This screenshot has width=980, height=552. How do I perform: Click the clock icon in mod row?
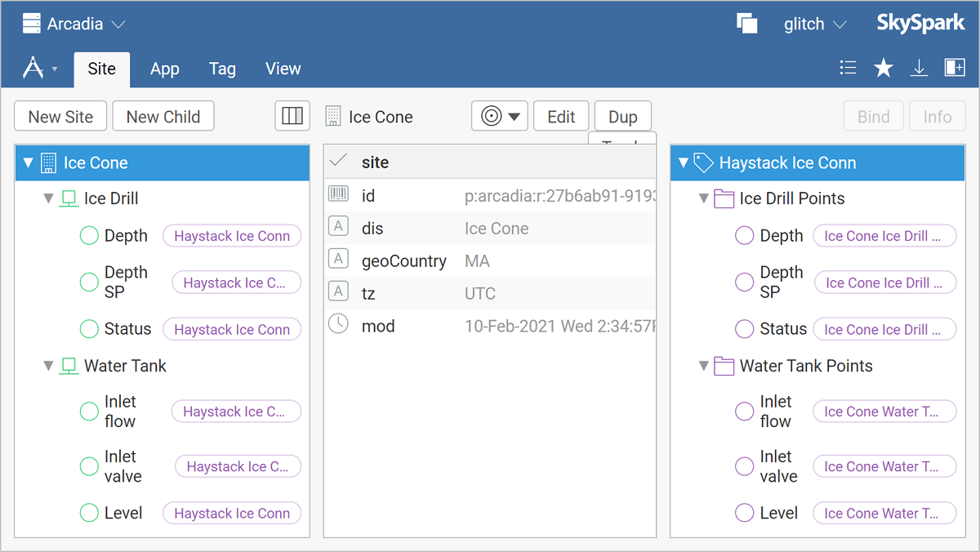click(338, 323)
